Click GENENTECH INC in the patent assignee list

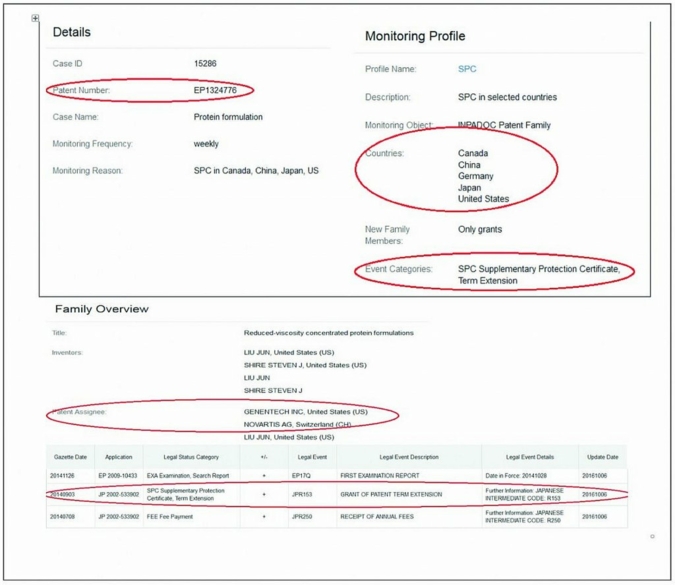pos(306,412)
